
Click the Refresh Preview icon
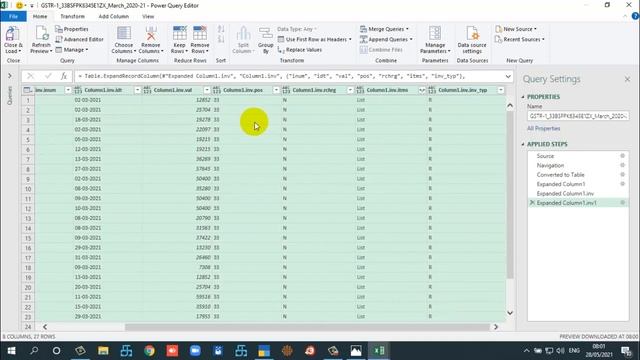(x=41, y=33)
